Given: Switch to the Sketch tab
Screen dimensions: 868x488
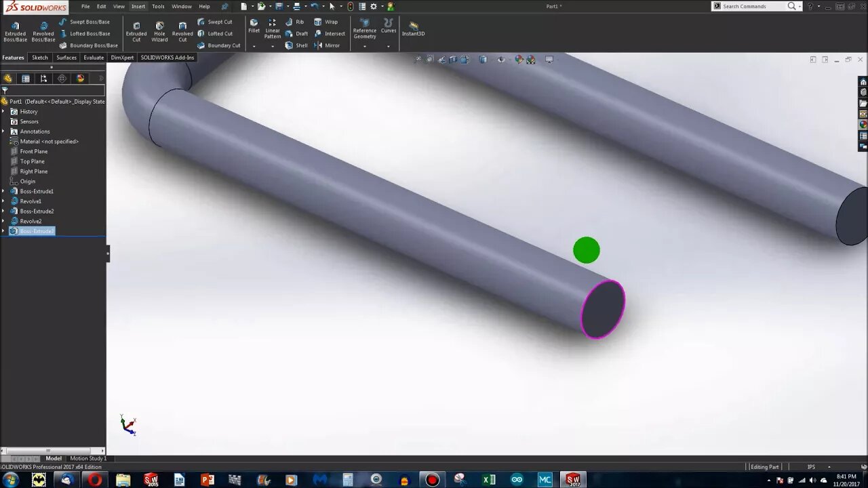Looking at the screenshot, I should click(40, 58).
